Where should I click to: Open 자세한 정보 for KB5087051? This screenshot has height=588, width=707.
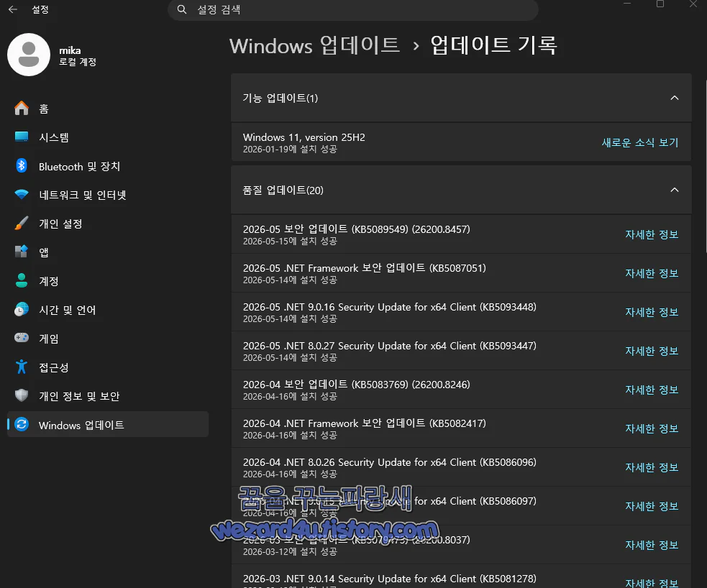(652, 273)
